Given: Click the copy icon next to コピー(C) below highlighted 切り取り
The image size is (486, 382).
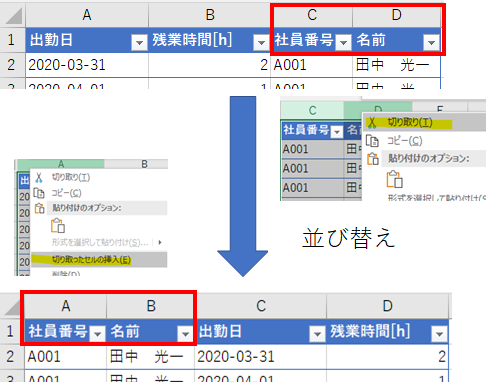Looking at the screenshot, I should point(372,141).
